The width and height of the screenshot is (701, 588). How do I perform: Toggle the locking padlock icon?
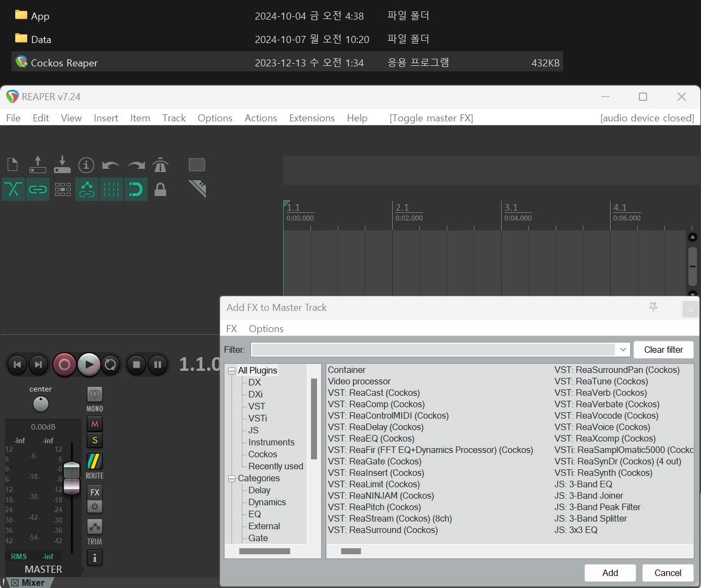coord(160,189)
